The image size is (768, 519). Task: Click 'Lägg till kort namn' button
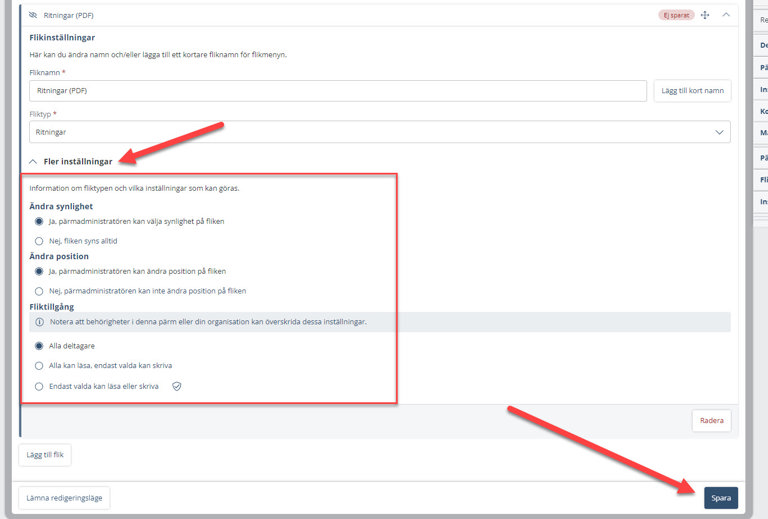[691, 91]
